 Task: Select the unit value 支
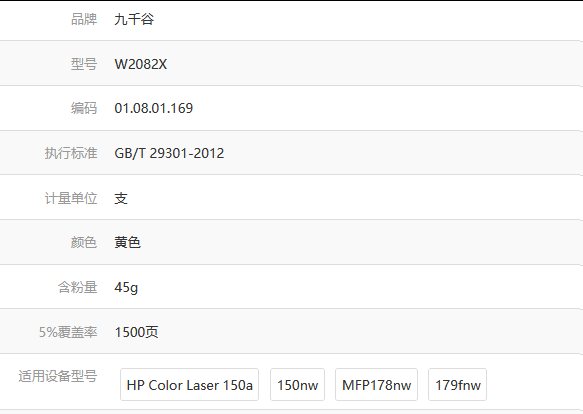[121, 198]
